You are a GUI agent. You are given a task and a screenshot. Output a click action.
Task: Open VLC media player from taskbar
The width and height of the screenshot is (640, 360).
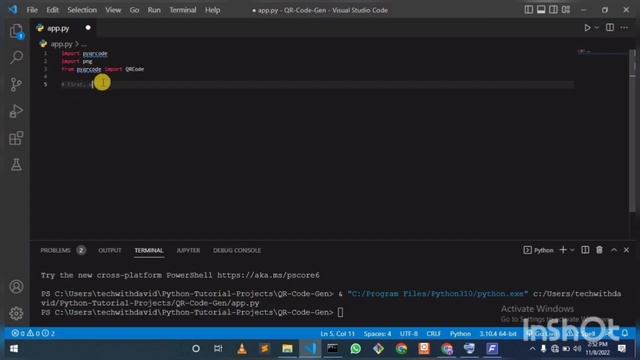242,349
